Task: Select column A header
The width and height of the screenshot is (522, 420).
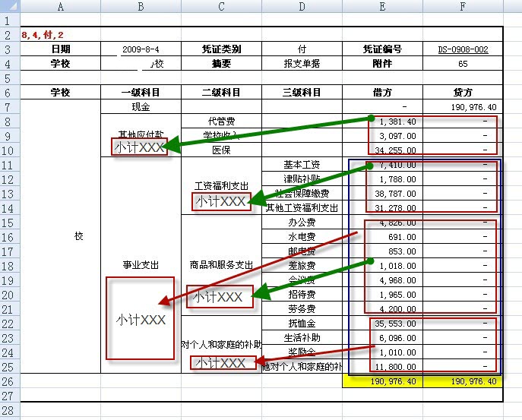Action: pyautogui.click(x=60, y=6)
